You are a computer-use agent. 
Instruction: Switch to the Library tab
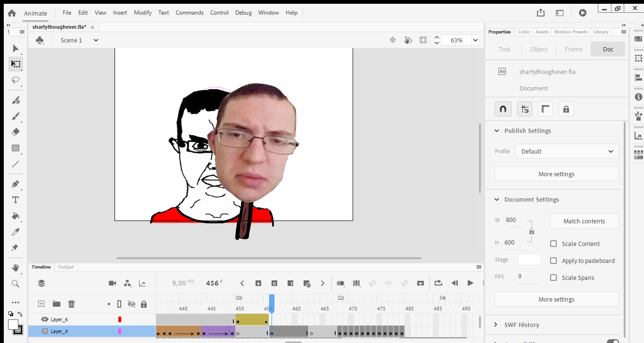(x=601, y=32)
